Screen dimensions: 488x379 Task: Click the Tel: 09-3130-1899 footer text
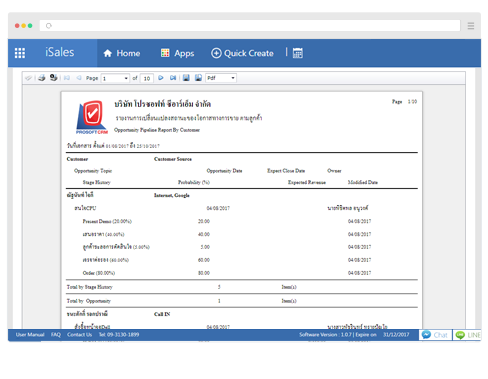point(119,335)
